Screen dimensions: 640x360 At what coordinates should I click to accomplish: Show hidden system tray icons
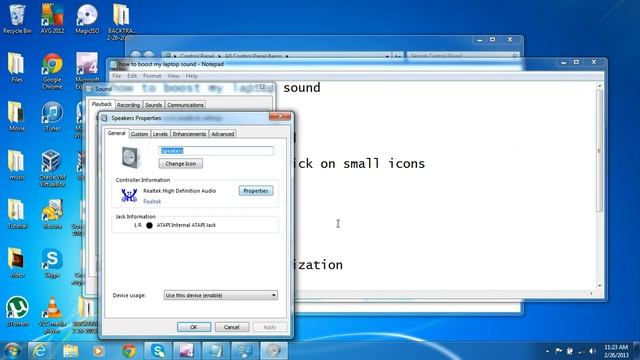(x=547, y=351)
